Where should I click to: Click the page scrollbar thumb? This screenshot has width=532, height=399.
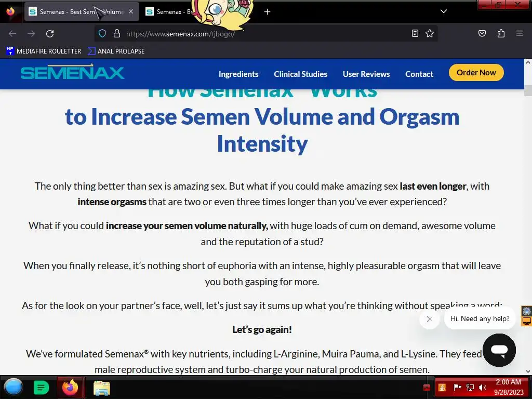click(528, 90)
